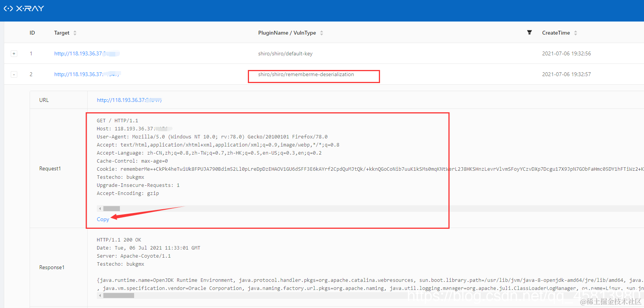The image size is (644, 308).
Task: Select shiro/shiro/default-key plugin cell
Action: tap(285, 53)
